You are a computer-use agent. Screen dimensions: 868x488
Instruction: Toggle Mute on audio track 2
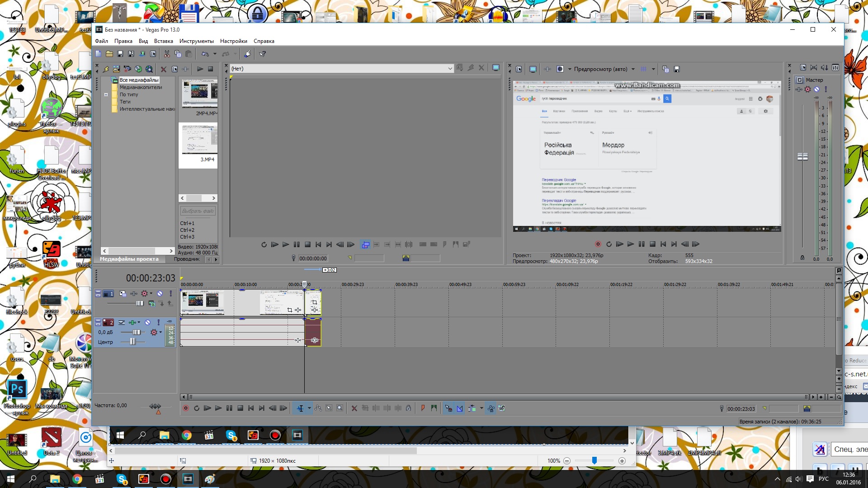click(147, 323)
